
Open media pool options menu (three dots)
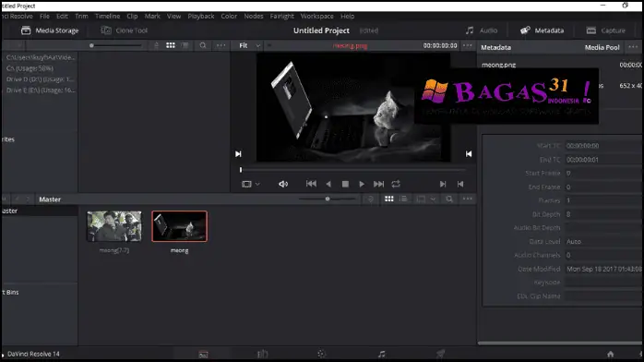tap(468, 199)
